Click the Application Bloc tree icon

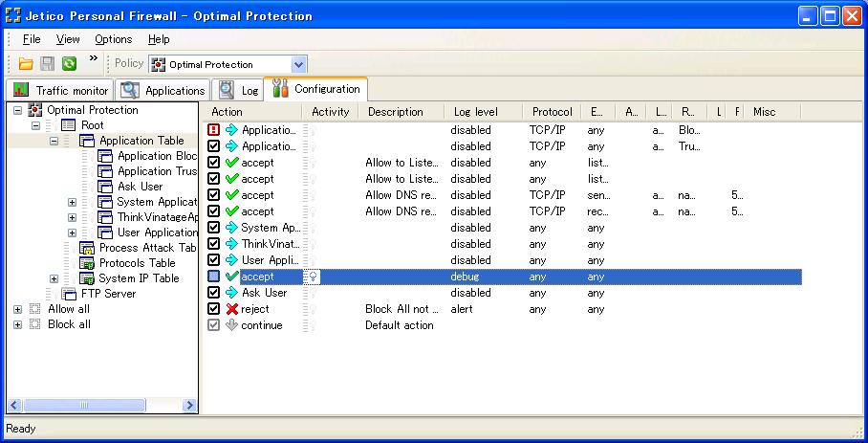[x=104, y=156]
